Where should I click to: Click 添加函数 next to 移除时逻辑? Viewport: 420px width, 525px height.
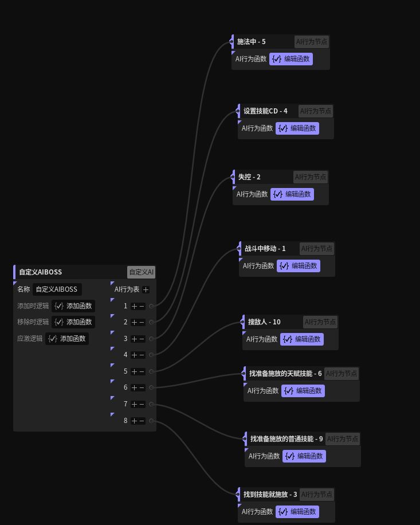[73, 322]
